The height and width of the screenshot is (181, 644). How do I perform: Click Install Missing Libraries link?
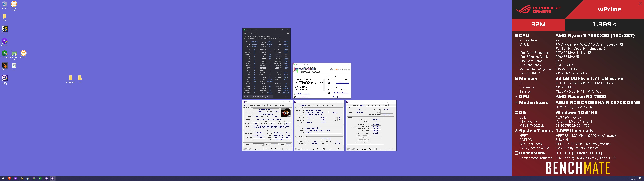point(303,94)
